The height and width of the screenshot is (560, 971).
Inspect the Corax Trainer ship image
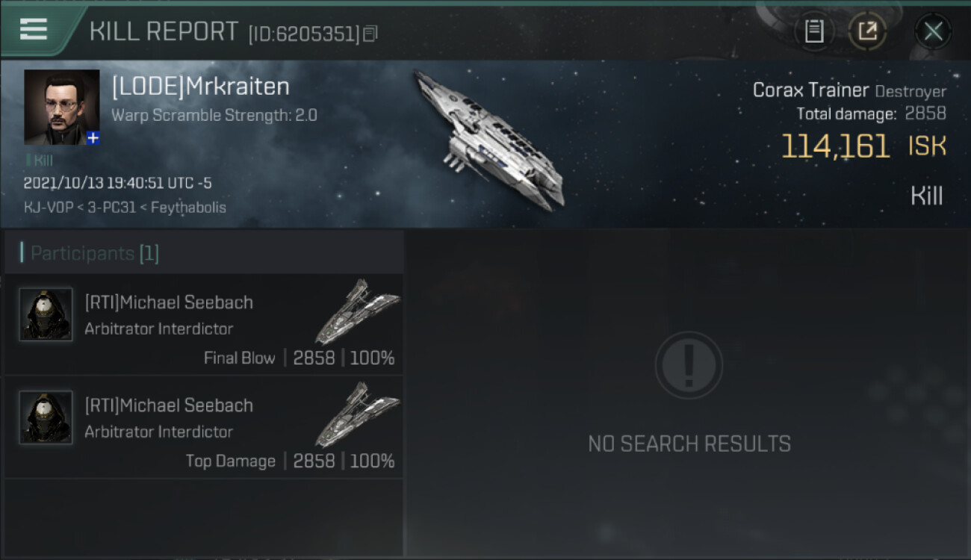tap(489, 139)
